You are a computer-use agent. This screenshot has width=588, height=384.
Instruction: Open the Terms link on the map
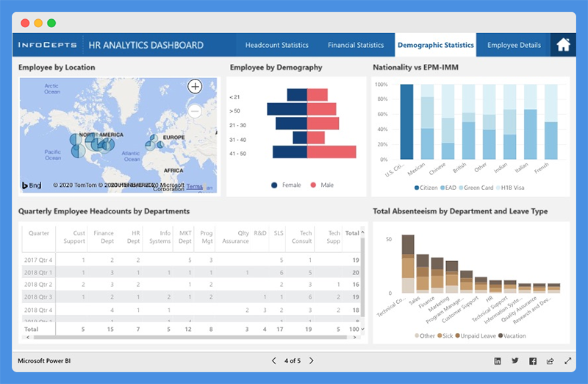tap(194, 187)
